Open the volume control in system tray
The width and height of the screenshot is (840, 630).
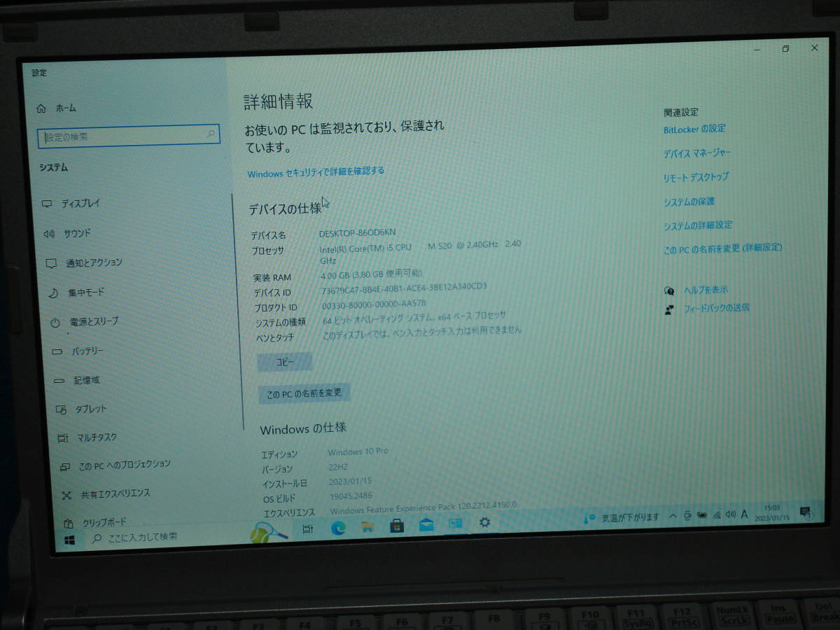[731, 514]
